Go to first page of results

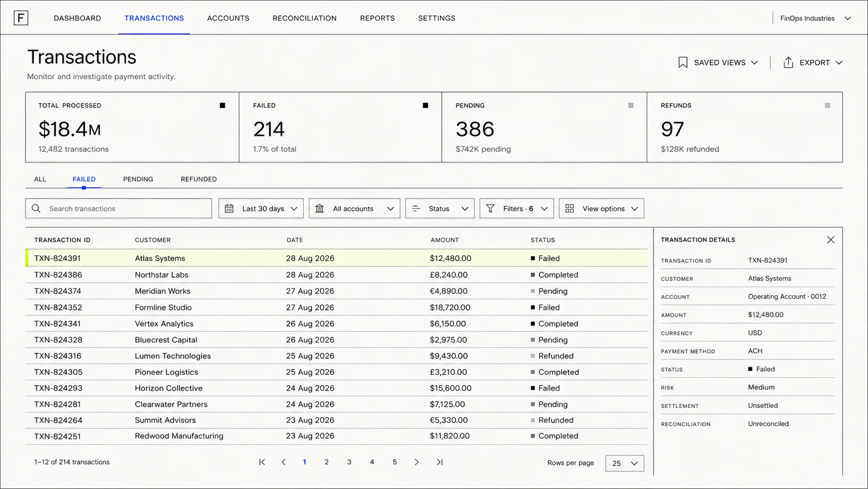point(262,462)
